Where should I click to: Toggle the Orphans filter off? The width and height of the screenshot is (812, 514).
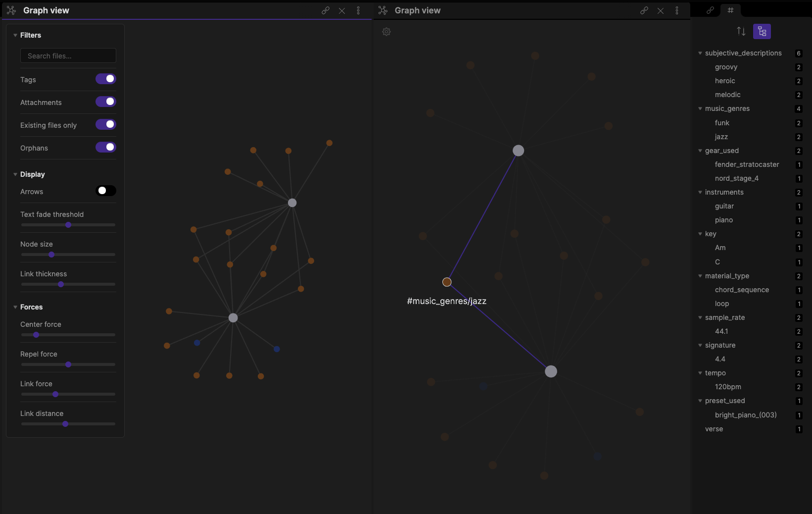point(106,147)
